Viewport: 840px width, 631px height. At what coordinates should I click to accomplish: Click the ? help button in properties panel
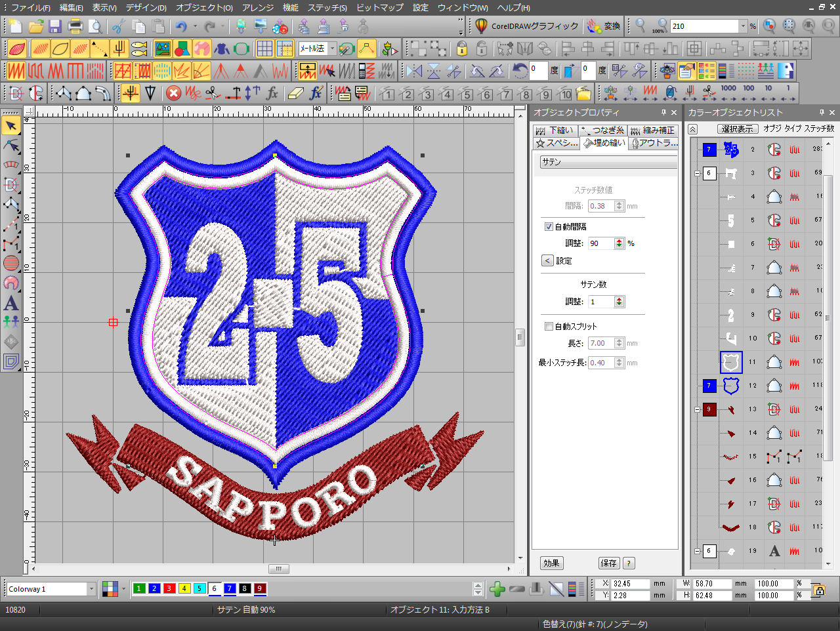[629, 563]
